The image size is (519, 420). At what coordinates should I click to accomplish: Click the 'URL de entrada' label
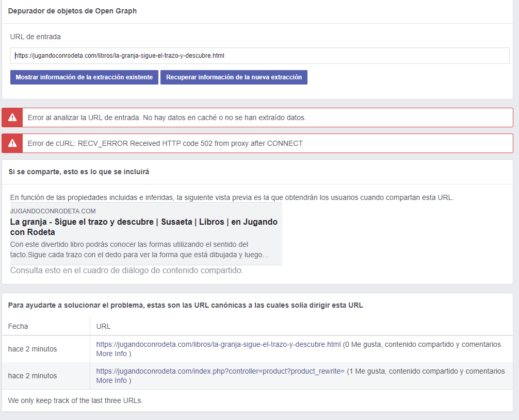click(x=36, y=37)
